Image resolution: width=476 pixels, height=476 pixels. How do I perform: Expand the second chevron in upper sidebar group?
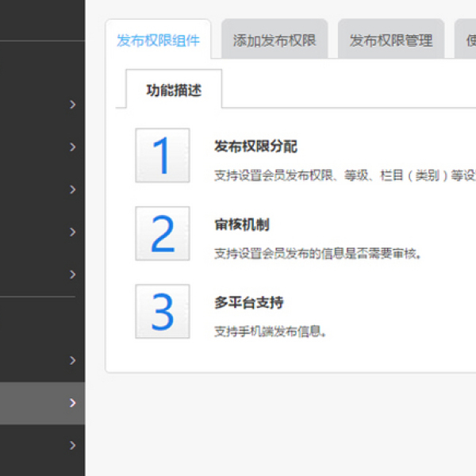click(x=72, y=147)
